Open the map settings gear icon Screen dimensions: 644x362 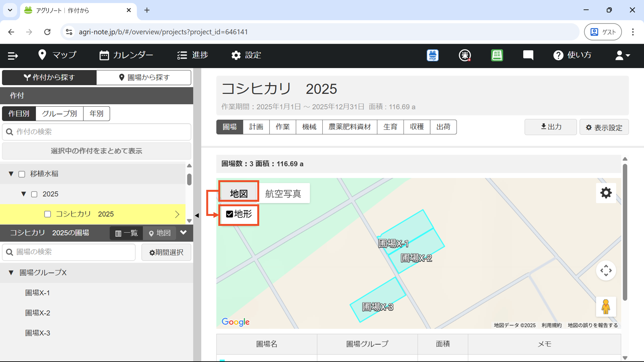606,193
